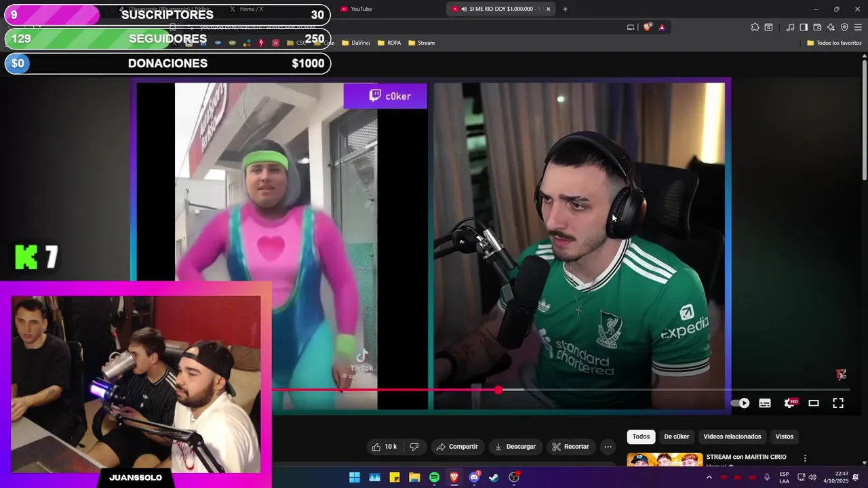Open Brave Rewards triangle icon
The height and width of the screenshot is (488, 868).
coord(662,27)
